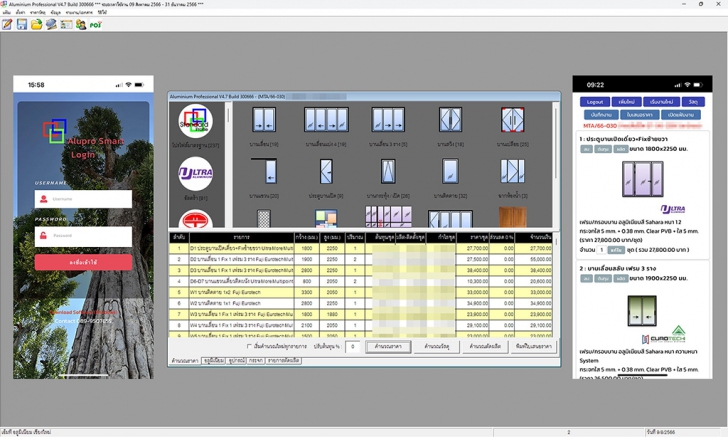Click the margin percent input box

click(x=352, y=346)
